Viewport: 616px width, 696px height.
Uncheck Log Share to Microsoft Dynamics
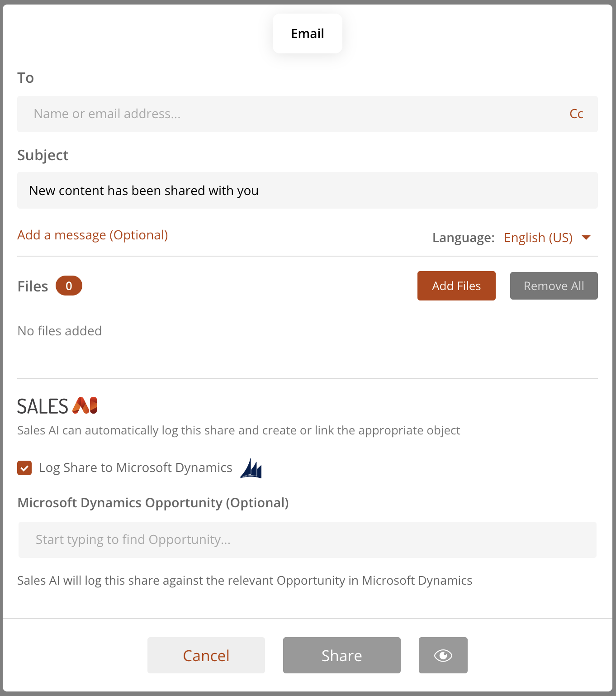(24, 468)
